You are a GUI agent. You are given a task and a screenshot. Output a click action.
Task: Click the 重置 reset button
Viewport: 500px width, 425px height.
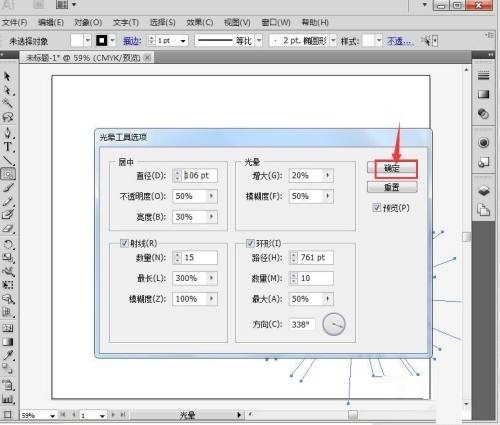pos(392,187)
